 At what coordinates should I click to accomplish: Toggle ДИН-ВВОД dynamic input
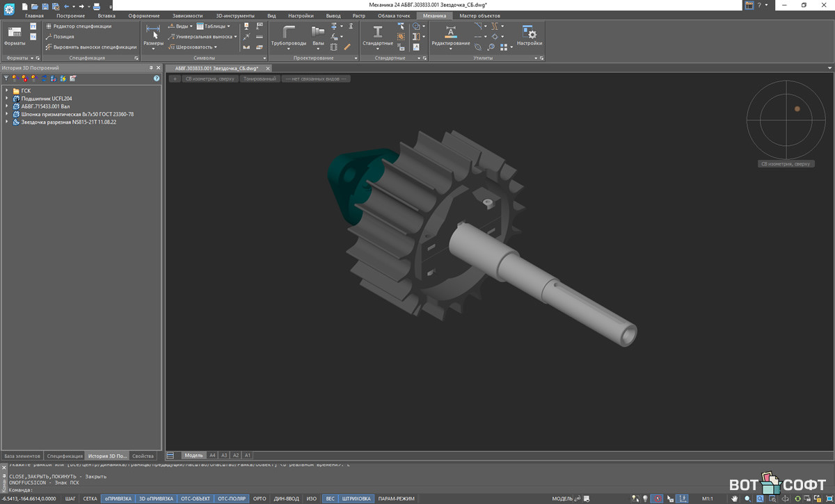(287, 498)
